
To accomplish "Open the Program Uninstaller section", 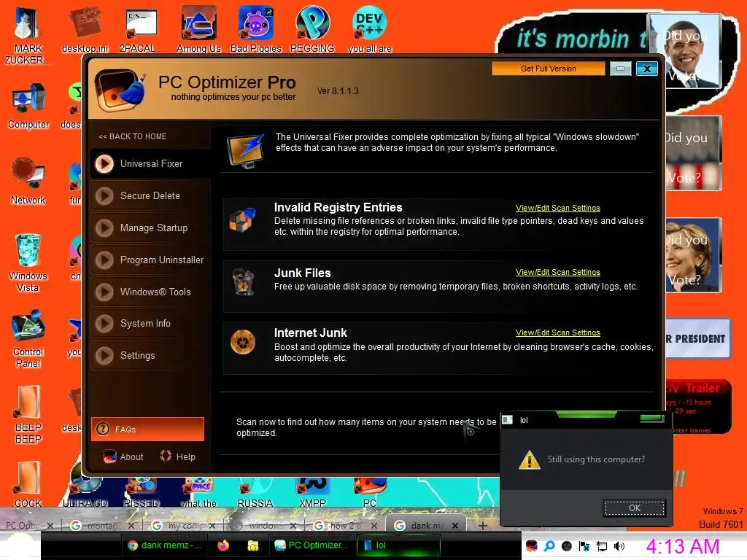I will click(x=150, y=260).
